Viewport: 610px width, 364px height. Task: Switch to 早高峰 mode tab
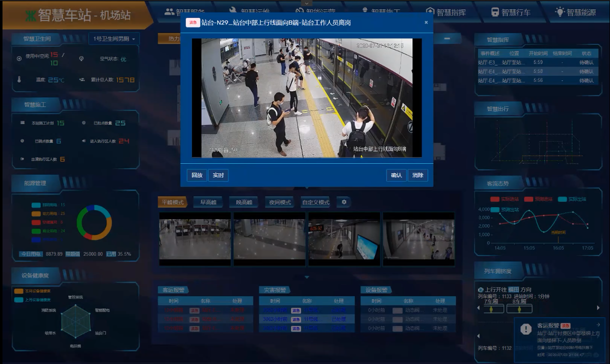tap(207, 202)
